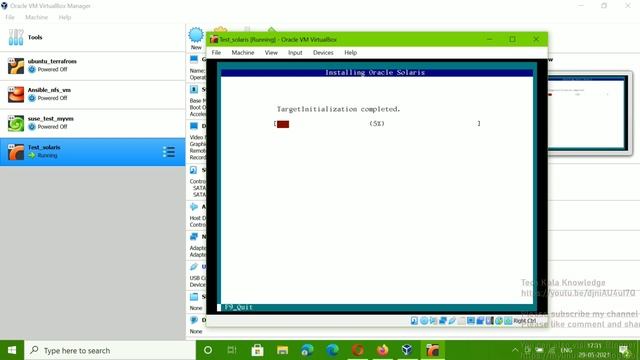The width and height of the screenshot is (640, 360).
Task: Open Machine menu in Test_solaris VM window
Action: pos(243,53)
